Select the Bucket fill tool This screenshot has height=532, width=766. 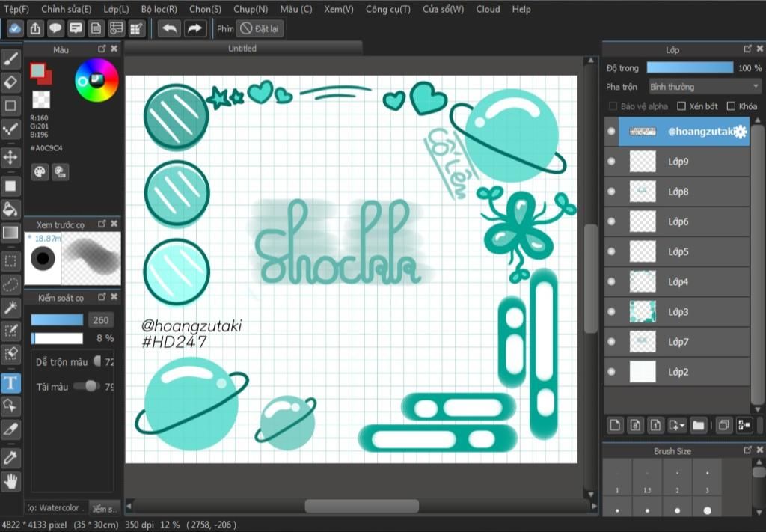click(x=10, y=210)
